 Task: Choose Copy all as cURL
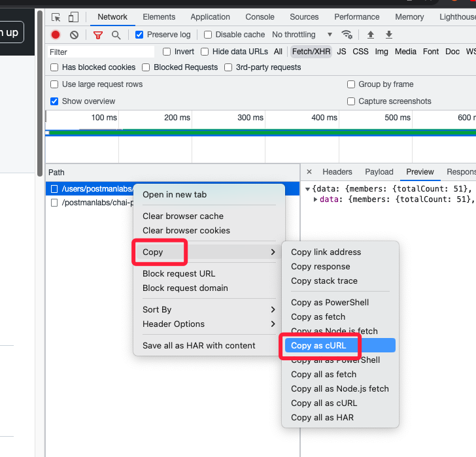340,403
